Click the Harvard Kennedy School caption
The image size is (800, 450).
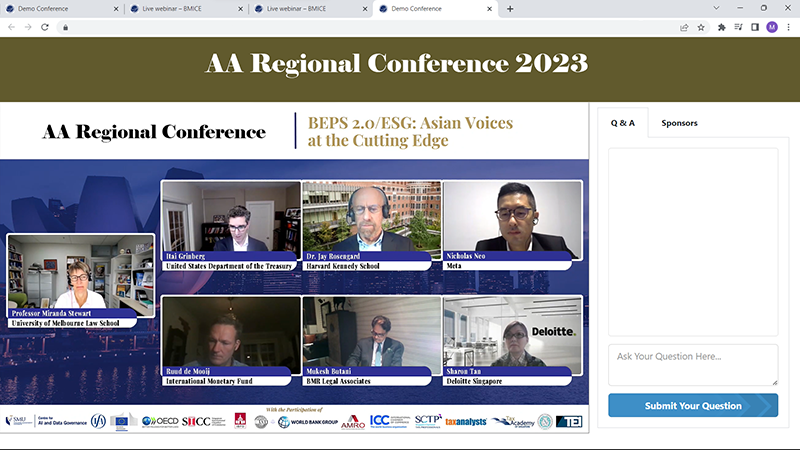342,266
